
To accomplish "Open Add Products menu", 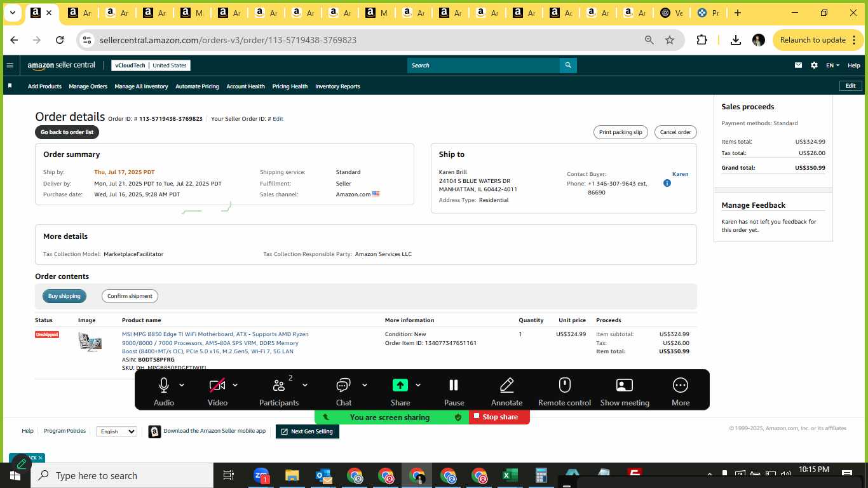I will click(x=44, y=86).
